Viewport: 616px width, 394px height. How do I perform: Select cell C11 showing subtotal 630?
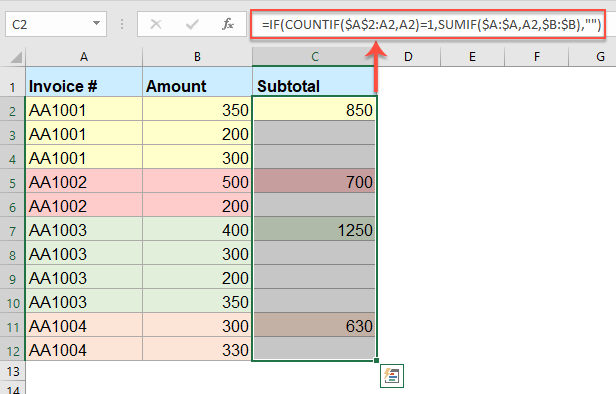[314, 324]
